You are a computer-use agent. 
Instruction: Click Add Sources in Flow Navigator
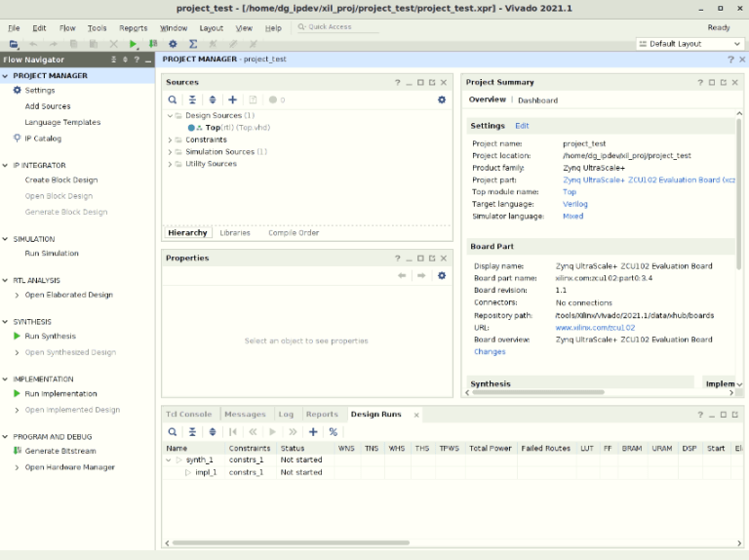tap(48, 106)
